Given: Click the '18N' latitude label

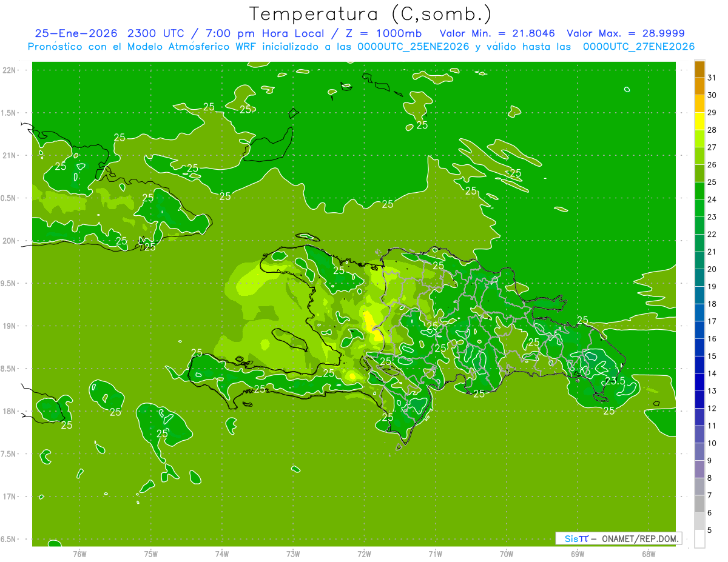Looking at the screenshot, I should point(9,411).
